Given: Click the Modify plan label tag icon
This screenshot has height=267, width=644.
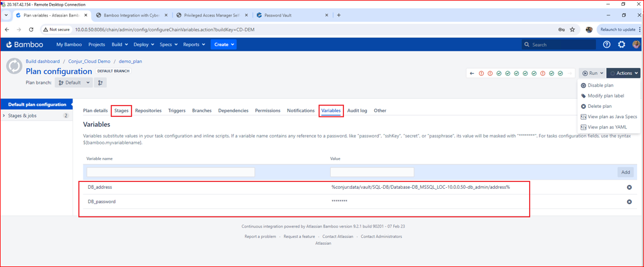Looking at the screenshot, I should point(583,96).
